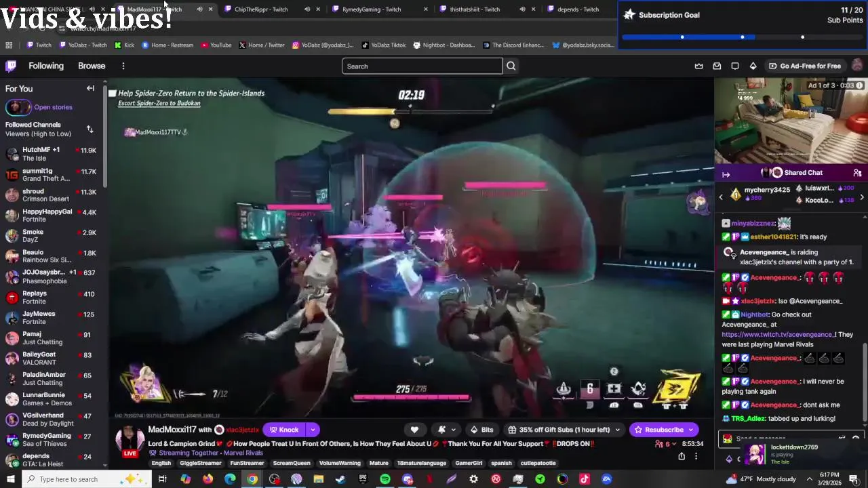Click Open stories in the sidebar
The width and height of the screenshot is (868, 488).
(x=53, y=107)
